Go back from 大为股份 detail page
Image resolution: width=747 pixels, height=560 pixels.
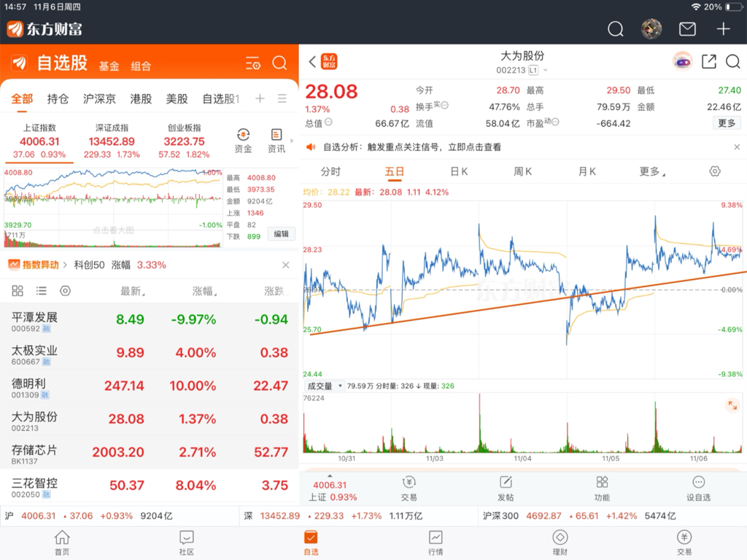312,61
